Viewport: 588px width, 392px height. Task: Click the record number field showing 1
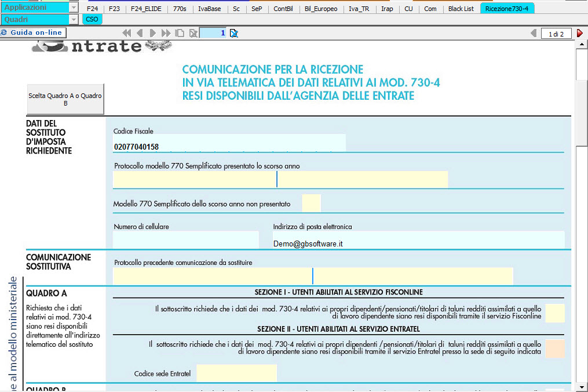pyautogui.click(x=213, y=33)
